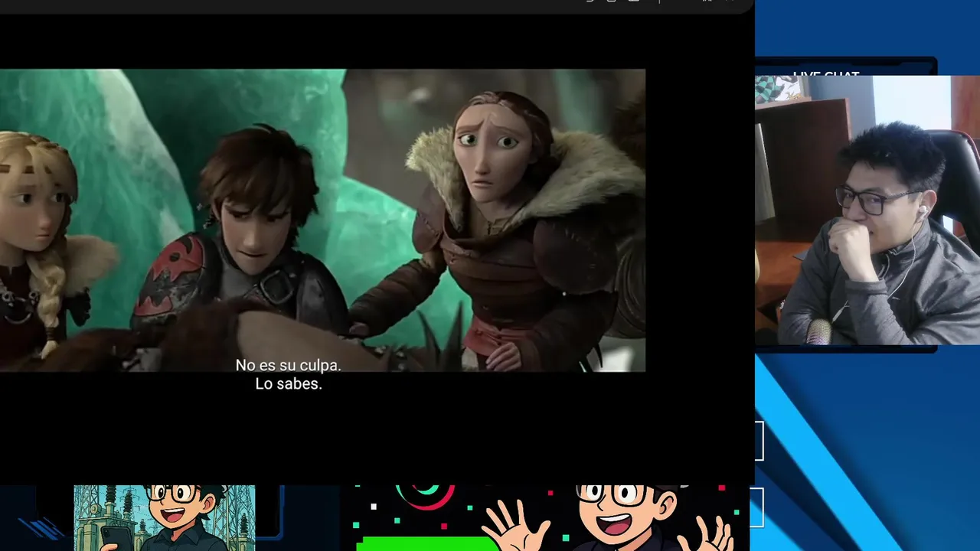Click the streamer webcam feed
Screen dimensions: 980x551
(867, 210)
